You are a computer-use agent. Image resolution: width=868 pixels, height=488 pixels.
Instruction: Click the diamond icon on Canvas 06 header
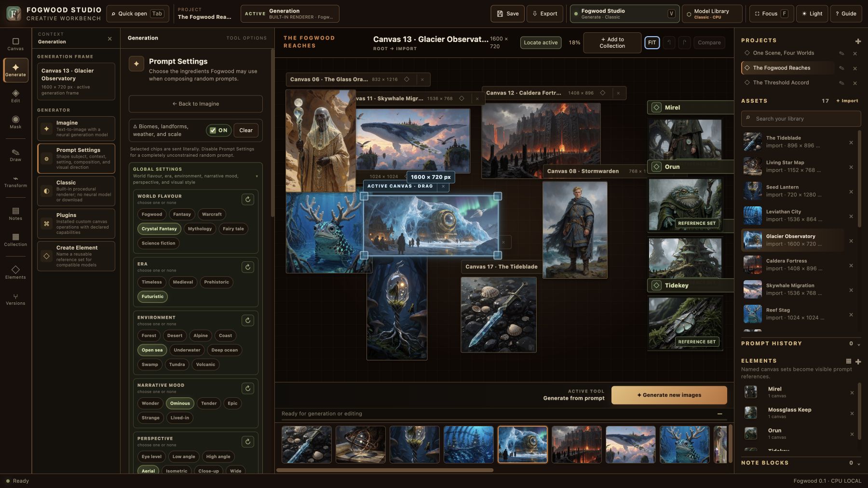click(407, 80)
